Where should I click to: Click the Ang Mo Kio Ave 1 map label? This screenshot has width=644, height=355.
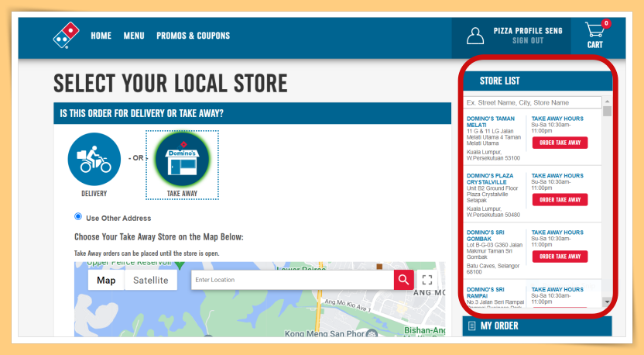tap(348, 305)
